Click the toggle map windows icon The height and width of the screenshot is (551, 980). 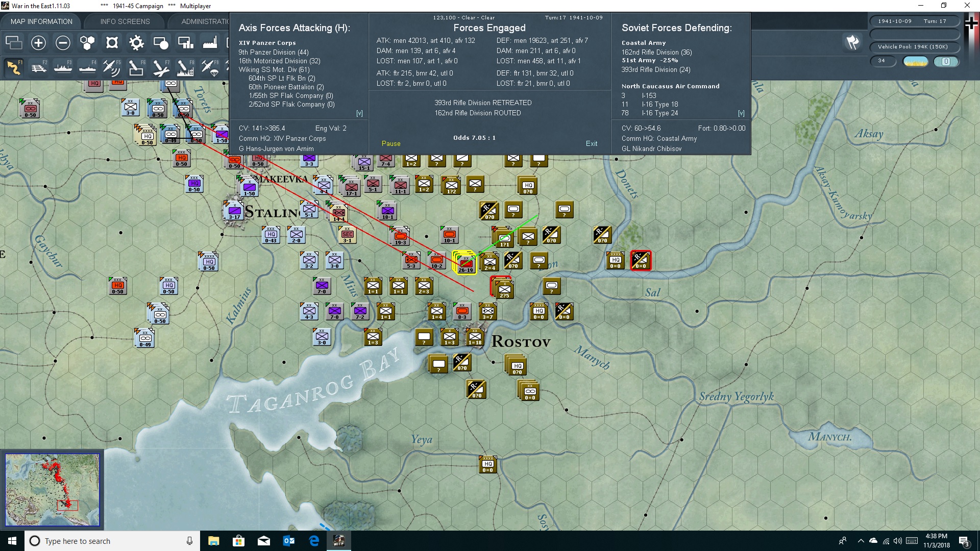[14, 43]
